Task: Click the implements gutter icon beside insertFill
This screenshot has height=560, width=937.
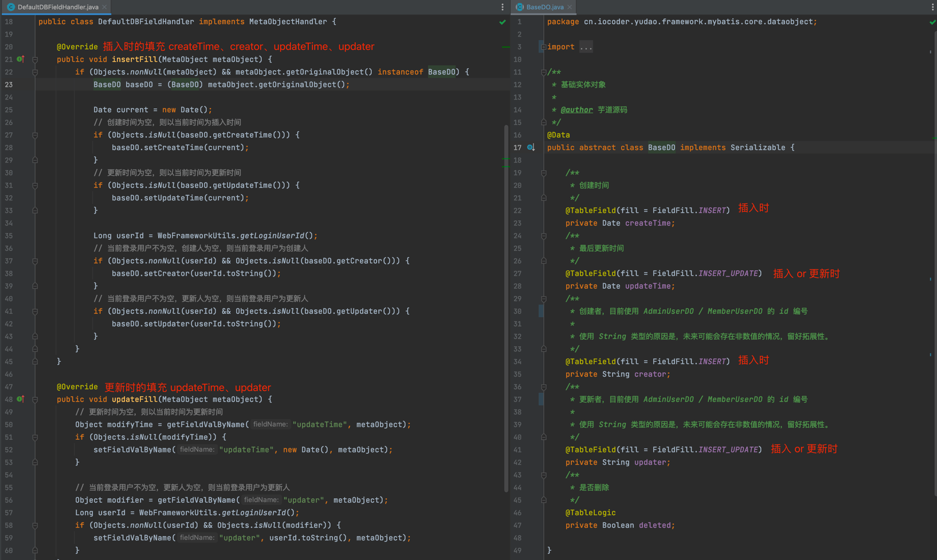Action: click(x=20, y=59)
